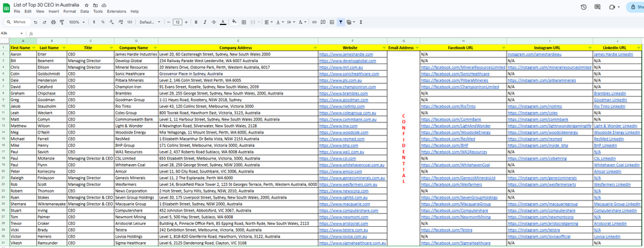Viewport: 644px width, 248px height.
Task: Open the text wrapping dropdown
Action: click(x=291, y=22)
